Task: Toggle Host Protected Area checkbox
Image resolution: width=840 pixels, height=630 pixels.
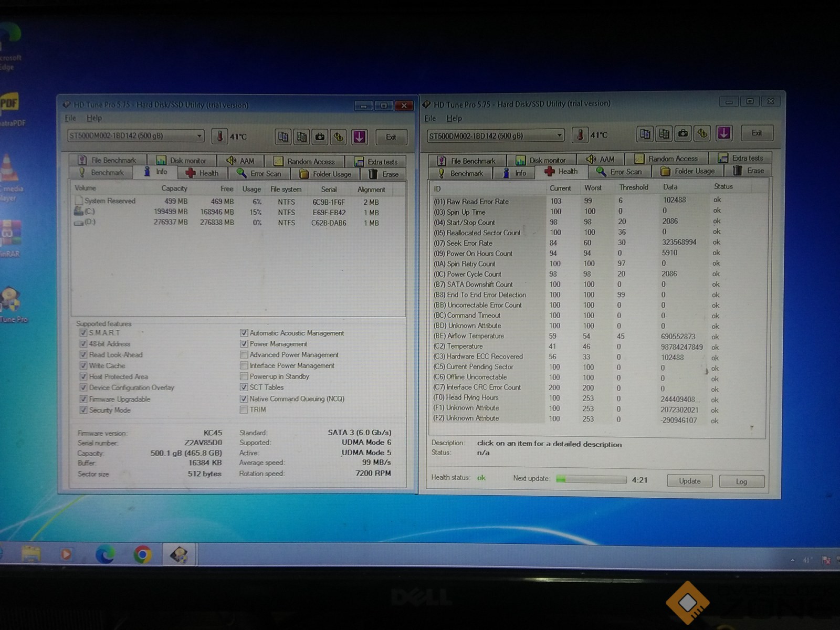Action: tap(83, 377)
